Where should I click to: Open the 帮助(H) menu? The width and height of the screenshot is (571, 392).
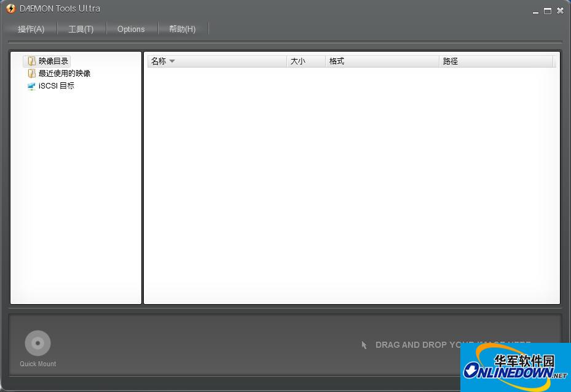click(x=182, y=29)
